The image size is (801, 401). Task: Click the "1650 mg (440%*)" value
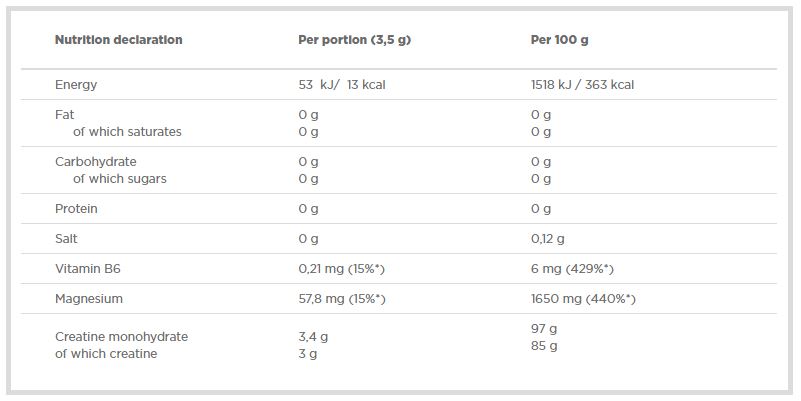click(583, 299)
